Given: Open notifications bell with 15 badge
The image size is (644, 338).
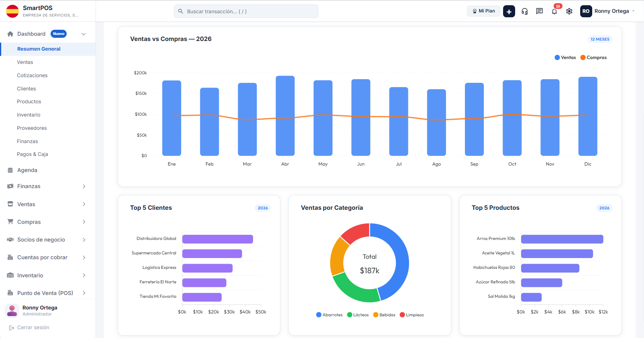Looking at the screenshot, I should click(x=554, y=11).
